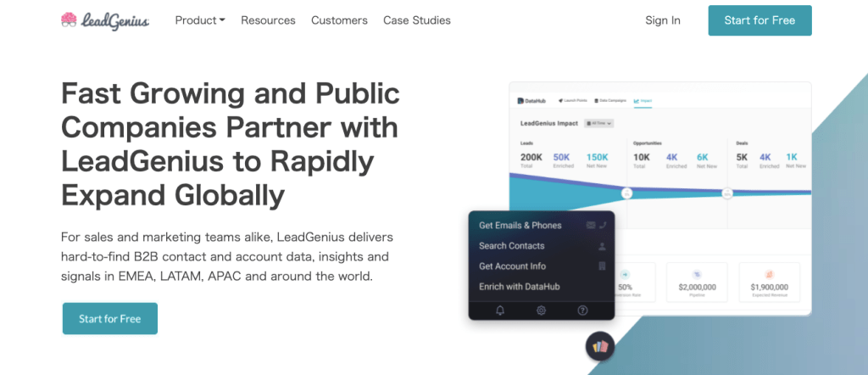
Task: Switch to the Data Campaigns tab
Action: coord(610,101)
